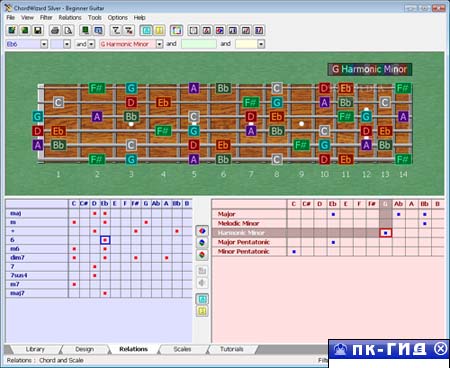
Task: Click the red-green gem relation button
Action: 202,255
